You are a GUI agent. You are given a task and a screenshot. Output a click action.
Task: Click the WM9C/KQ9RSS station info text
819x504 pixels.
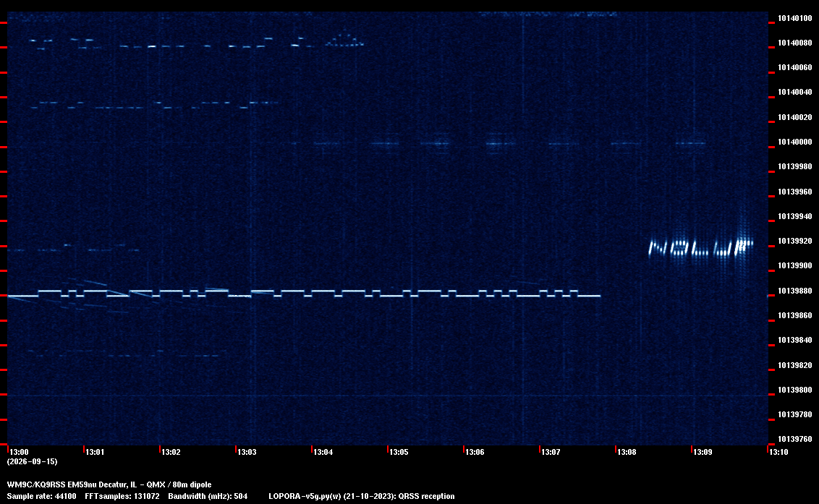pos(109,484)
